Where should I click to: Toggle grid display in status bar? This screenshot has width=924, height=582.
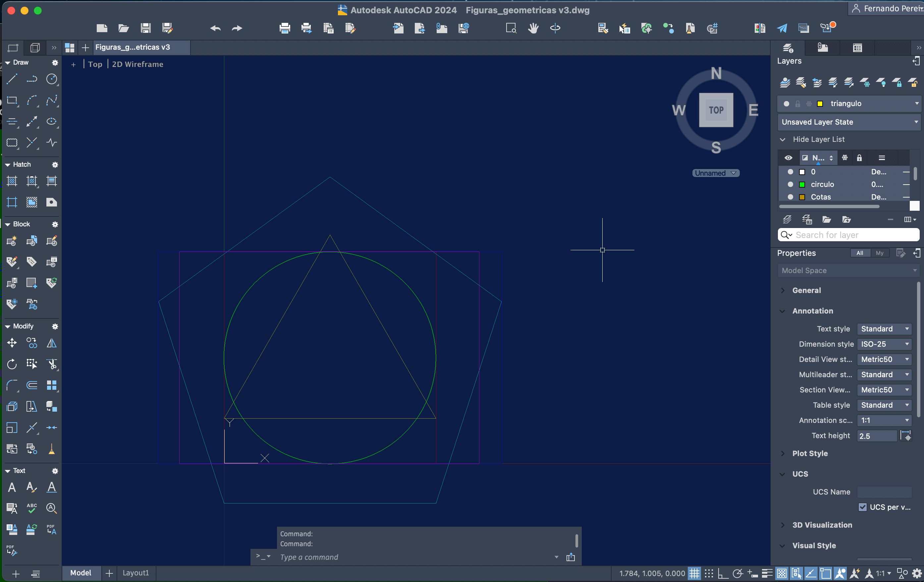694,574
